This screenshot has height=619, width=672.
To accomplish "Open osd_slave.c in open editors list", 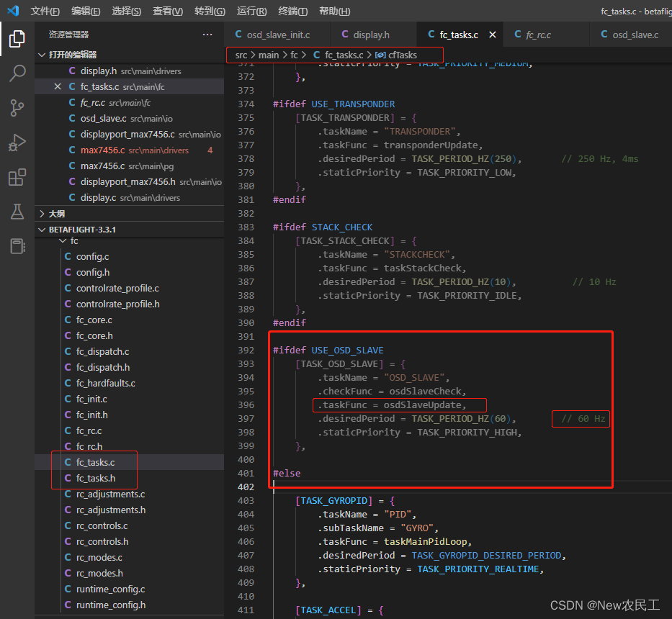I will (x=130, y=119).
